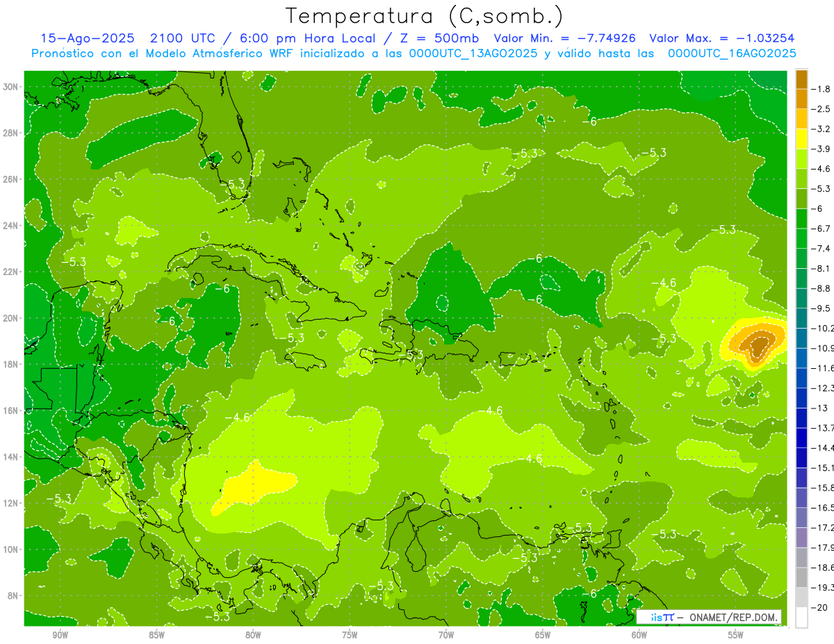The image size is (834, 644).
Task: Click the '85W' longitude label
Action: point(156,635)
